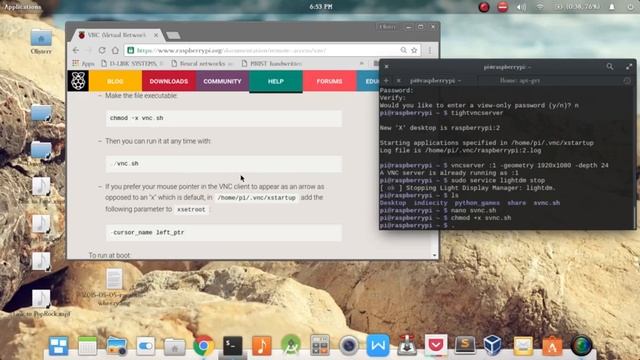Open the Olistere home folder on desktop
This screenshot has height=360, width=640.
41,42
